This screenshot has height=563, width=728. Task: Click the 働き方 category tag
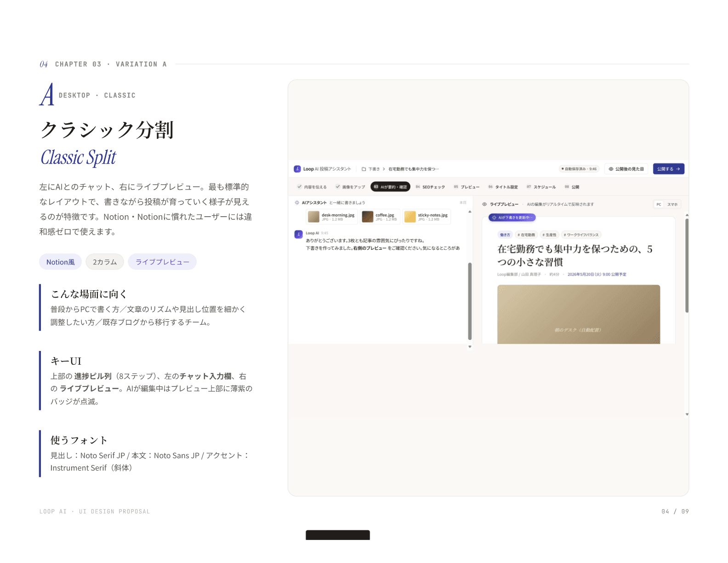(505, 235)
